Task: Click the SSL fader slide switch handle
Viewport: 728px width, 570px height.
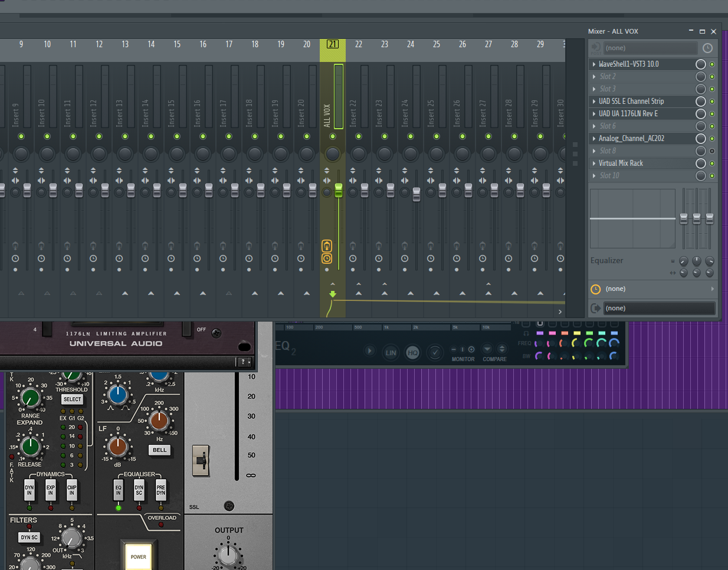Action: click(x=201, y=460)
